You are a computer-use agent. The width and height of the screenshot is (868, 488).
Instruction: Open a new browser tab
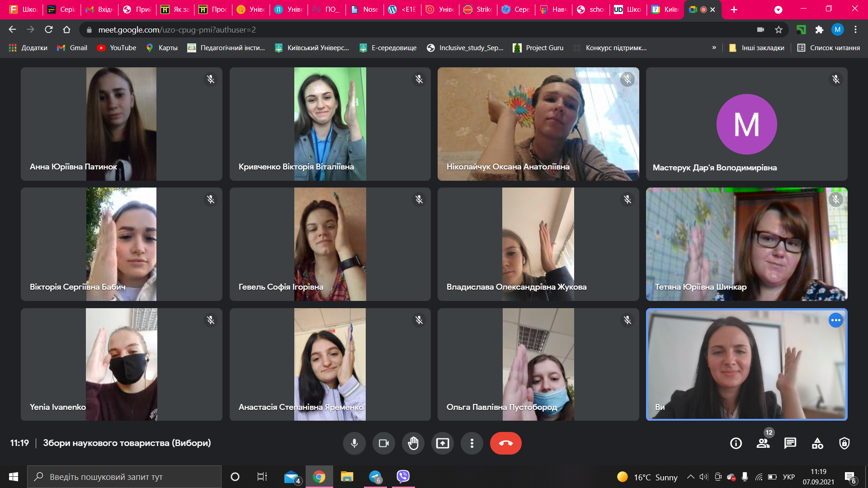734,9
